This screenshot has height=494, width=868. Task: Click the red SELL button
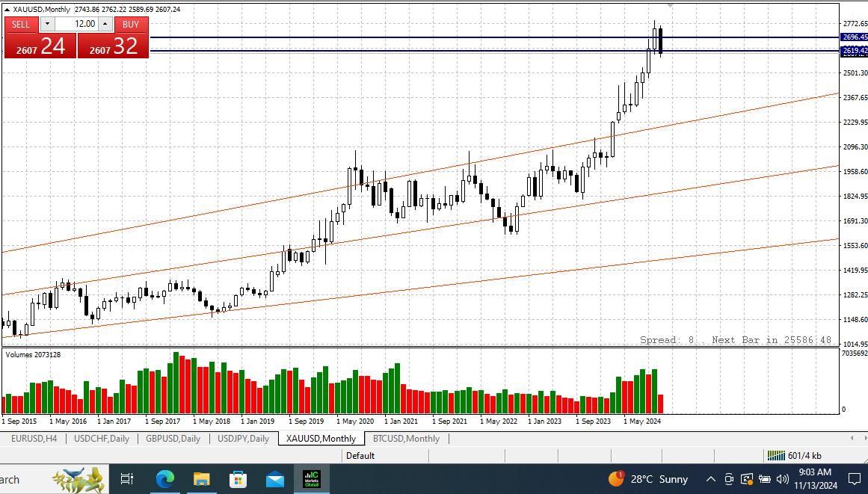coord(21,25)
